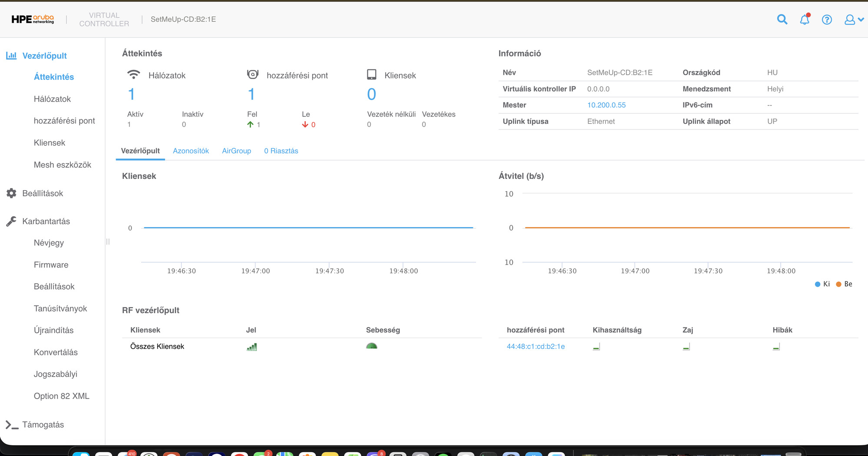The width and height of the screenshot is (868, 456).
Task: Click the Kliensek count number 0
Action: click(372, 94)
